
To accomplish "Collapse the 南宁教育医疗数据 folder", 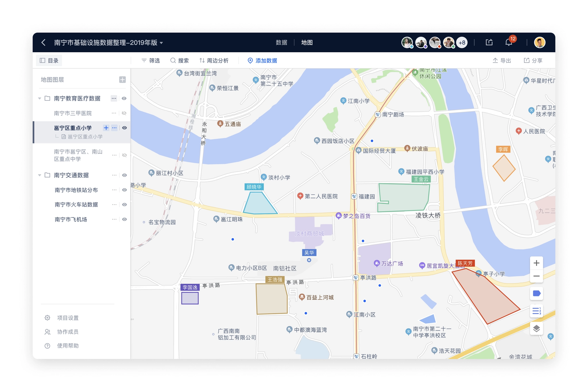I will tap(40, 99).
